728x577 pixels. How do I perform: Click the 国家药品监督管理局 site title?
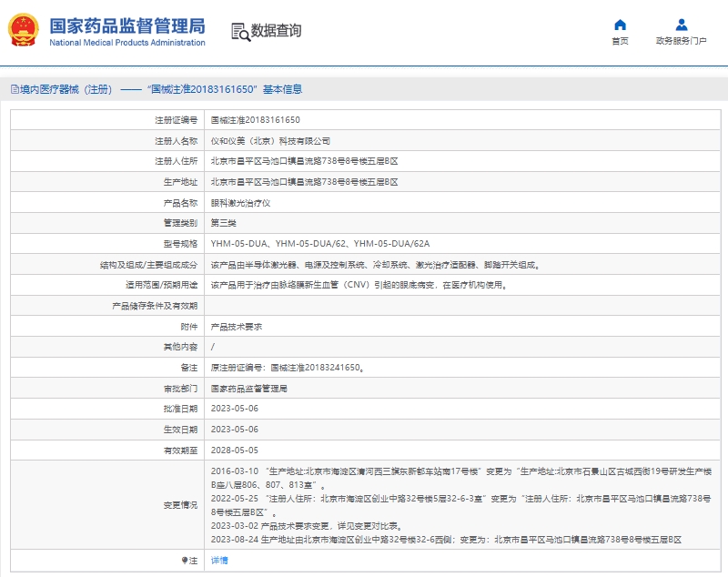pyautogui.click(x=126, y=25)
